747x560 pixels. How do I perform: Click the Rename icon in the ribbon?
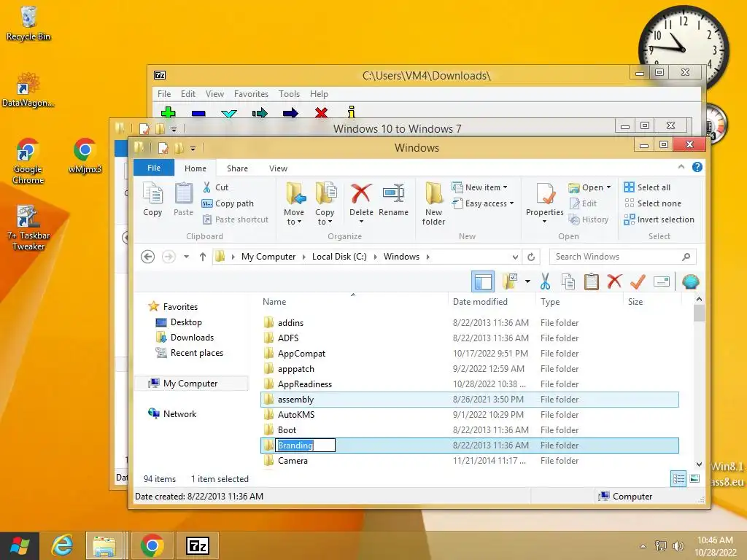click(x=393, y=199)
